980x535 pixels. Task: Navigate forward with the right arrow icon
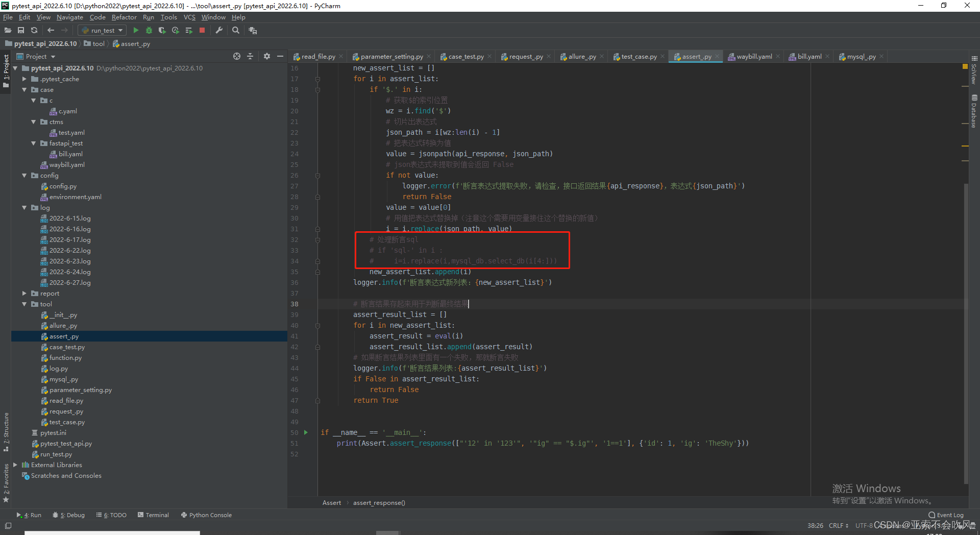(64, 31)
